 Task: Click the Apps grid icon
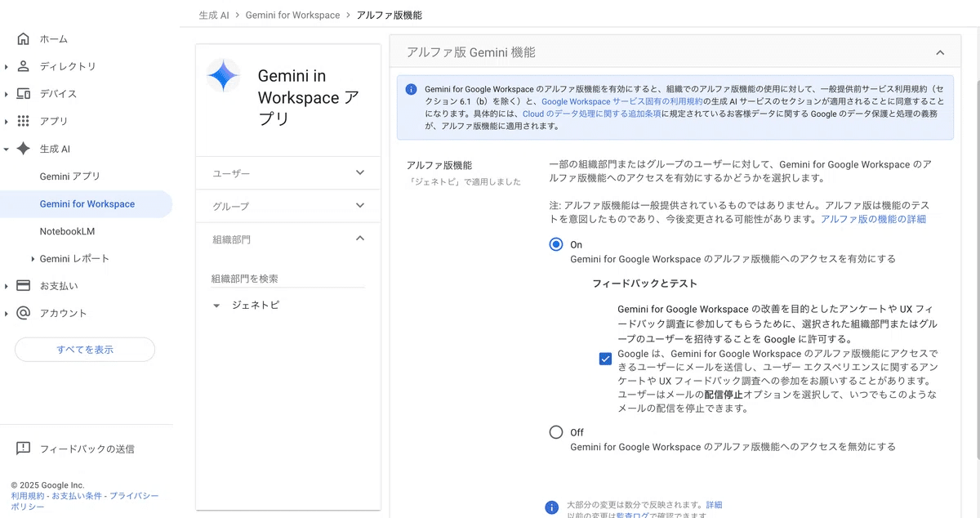[x=23, y=121]
